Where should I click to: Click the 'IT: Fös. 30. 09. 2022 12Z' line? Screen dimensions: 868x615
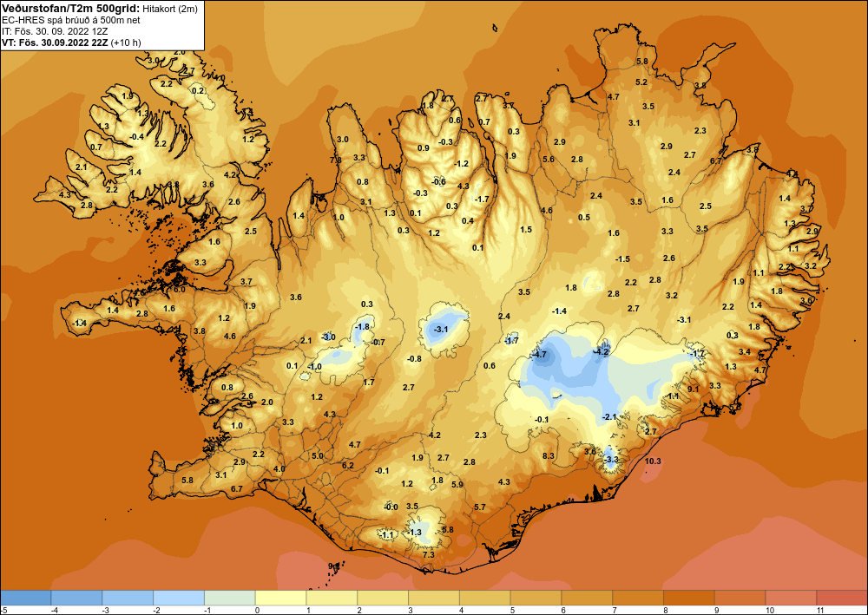tap(55, 31)
